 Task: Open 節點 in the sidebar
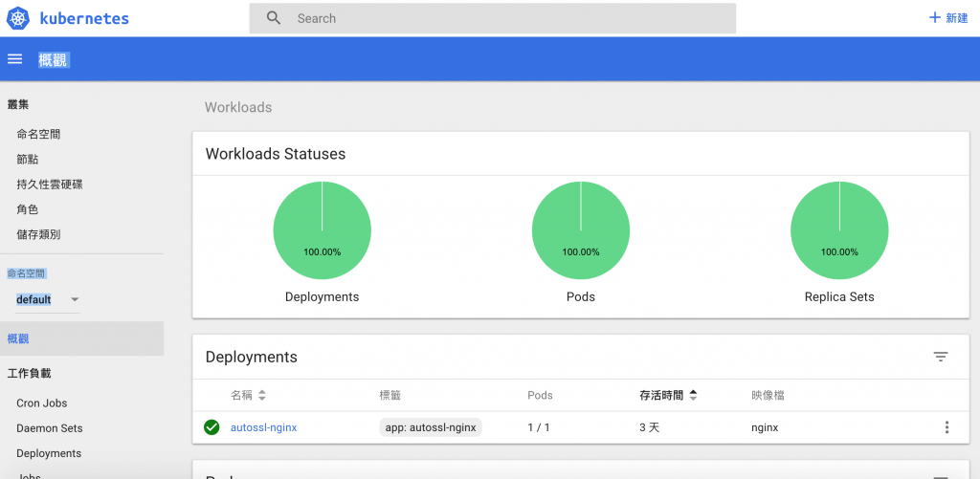pyautogui.click(x=28, y=160)
